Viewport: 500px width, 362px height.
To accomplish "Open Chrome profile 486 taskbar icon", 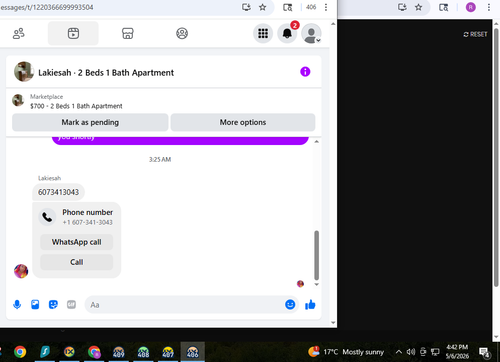I will click(193, 352).
